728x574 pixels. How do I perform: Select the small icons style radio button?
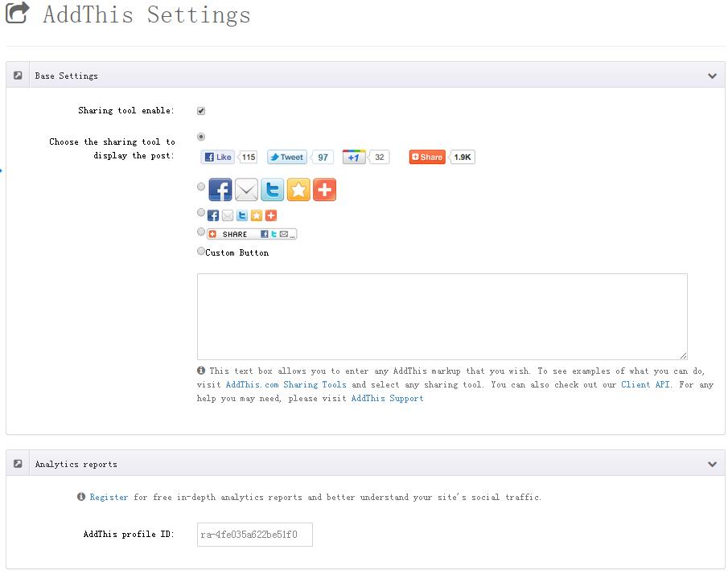[201, 212]
